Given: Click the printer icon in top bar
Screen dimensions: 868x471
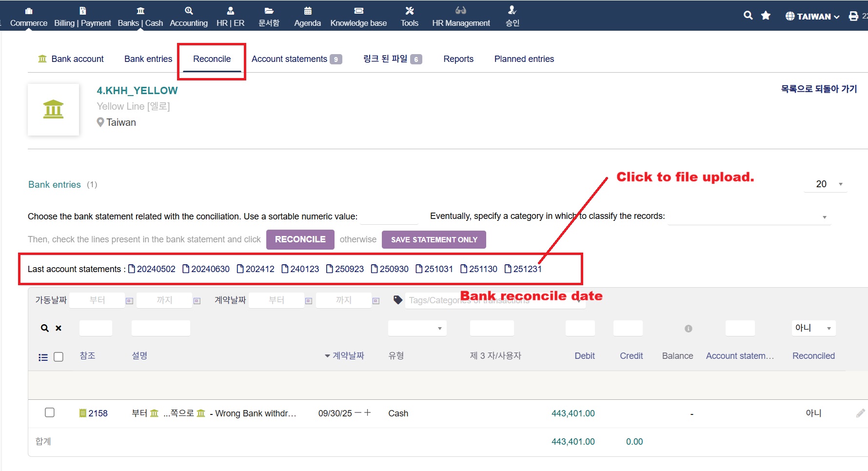Looking at the screenshot, I should pyautogui.click(x=853, y=16).
